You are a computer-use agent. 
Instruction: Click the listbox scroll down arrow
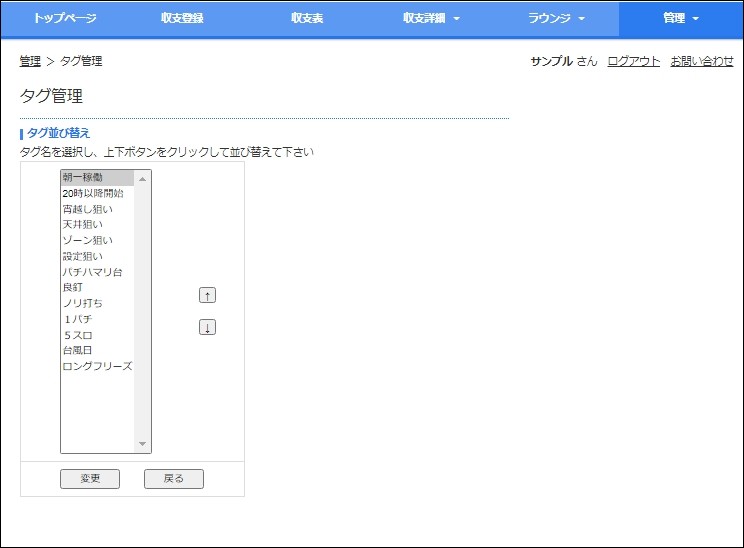(142, 444)
